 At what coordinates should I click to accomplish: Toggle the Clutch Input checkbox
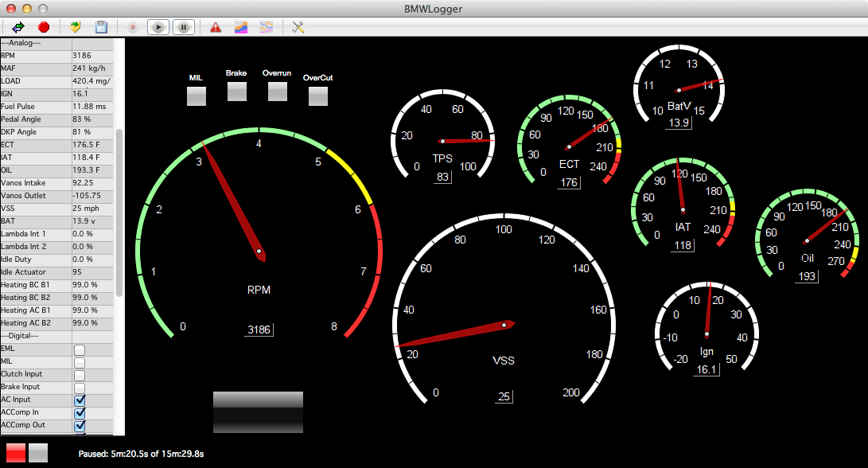(80, 375)
